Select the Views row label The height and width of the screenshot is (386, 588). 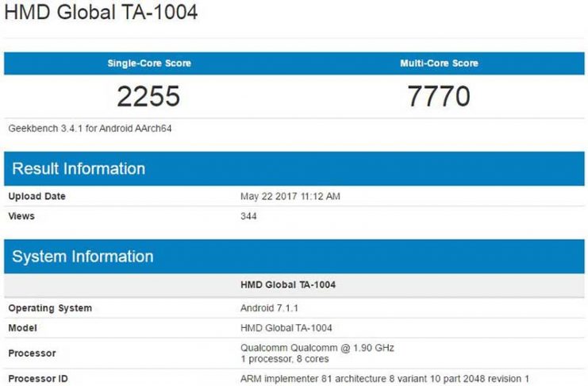pos(21,216)
